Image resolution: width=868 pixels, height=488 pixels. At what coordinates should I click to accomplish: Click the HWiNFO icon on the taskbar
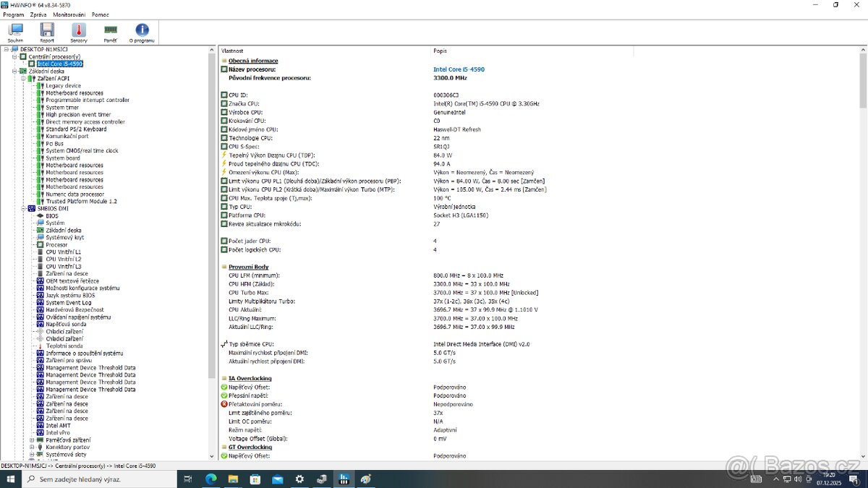[x=344, y=479]
